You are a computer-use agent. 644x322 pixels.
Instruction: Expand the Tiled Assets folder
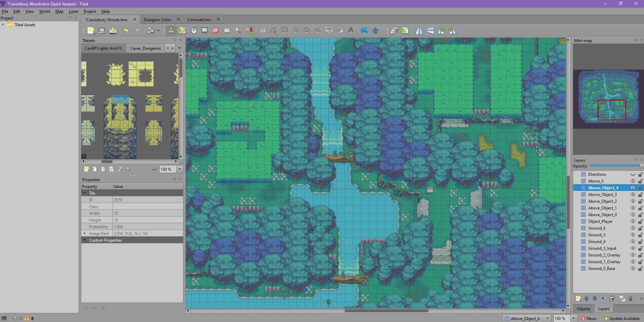(3, 25)
